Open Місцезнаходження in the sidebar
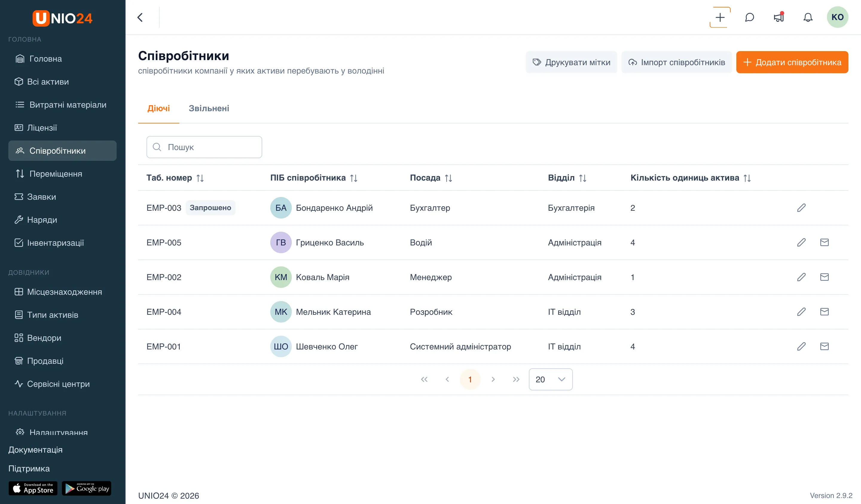861x504 pixels. click(62, 292)
